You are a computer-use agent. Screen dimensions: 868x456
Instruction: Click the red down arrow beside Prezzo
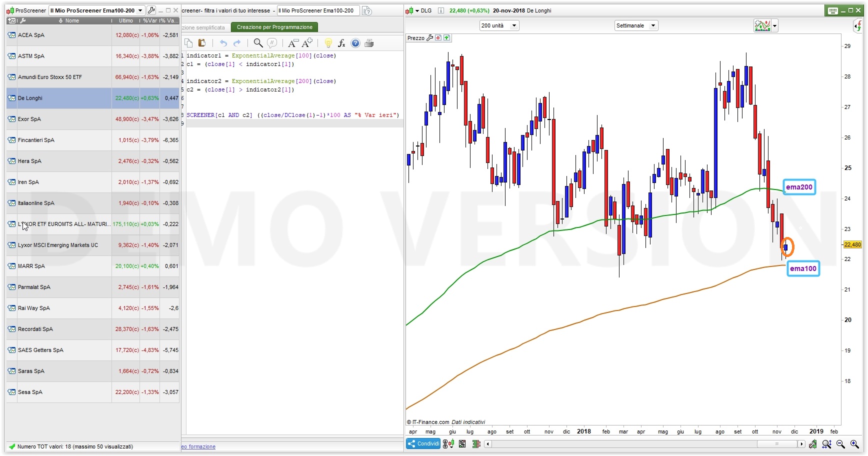438,37
